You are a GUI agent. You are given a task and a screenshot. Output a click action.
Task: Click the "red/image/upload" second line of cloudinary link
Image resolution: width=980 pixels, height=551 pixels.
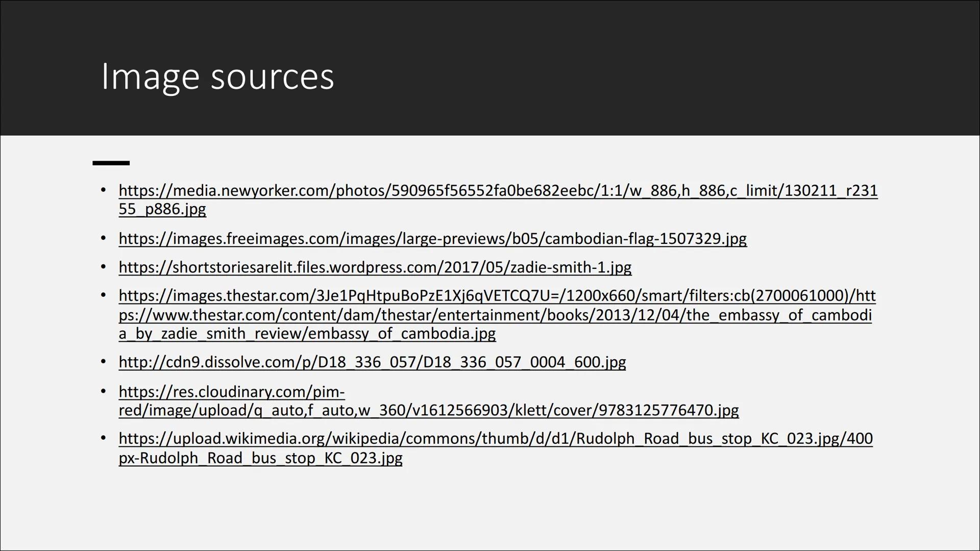click(x=428, y=410)
